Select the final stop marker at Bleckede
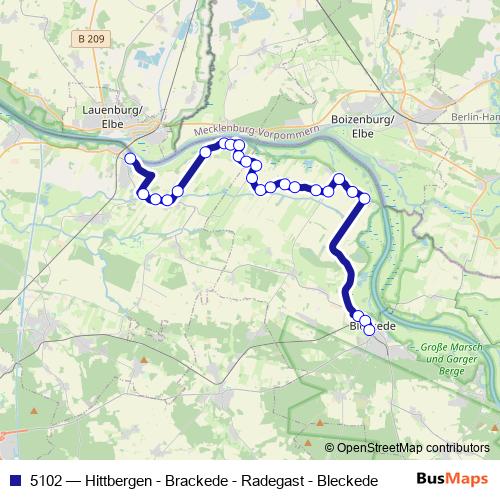Screen dimensions: 500x500 (369, 330)
